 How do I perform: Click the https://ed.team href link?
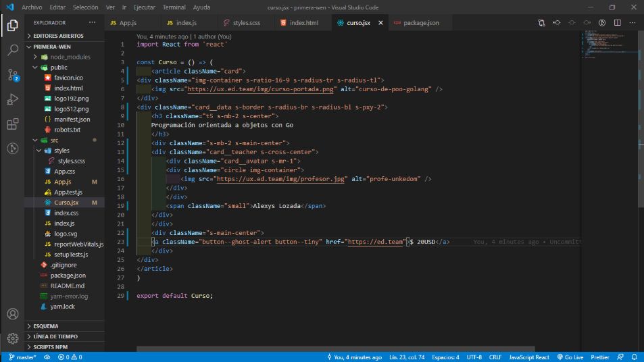376,242
